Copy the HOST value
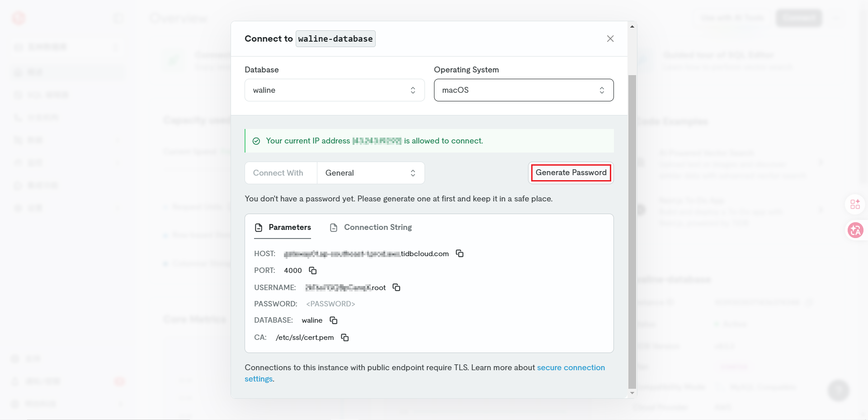Viewport: 868px width, 420px height. (x=460, y=253)
